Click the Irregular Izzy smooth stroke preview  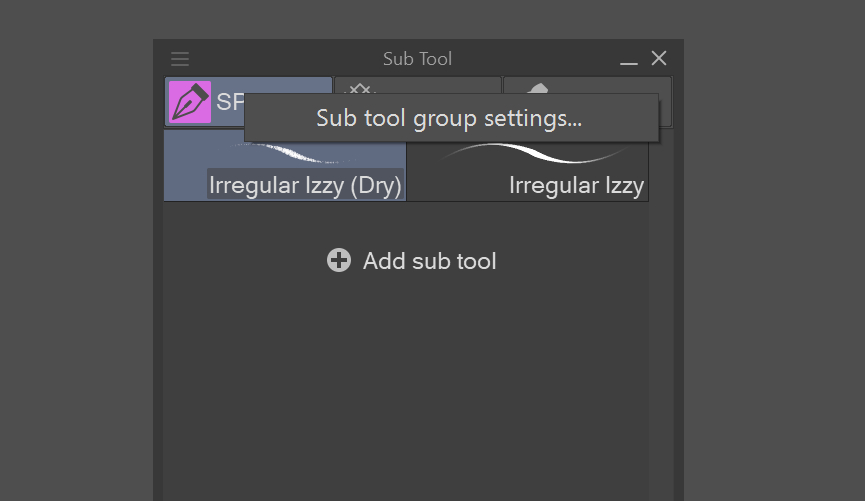pyautogui.click(x=530, y=153)
